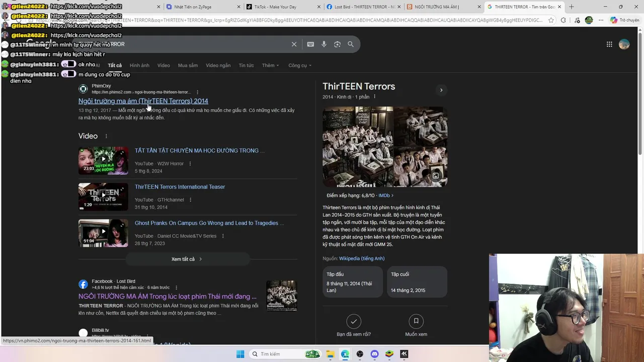Screen dimensions: 644x362
Task: Open the Copilot Trò chuyện button
Action: click(x=624, y=20)
